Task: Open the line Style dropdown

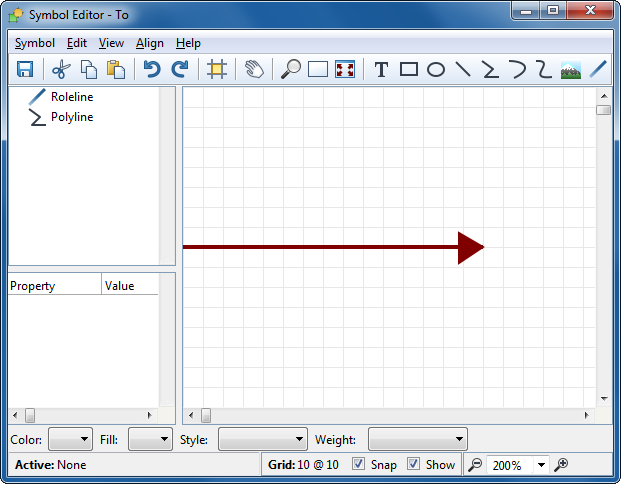Action: tap(262, 439)
